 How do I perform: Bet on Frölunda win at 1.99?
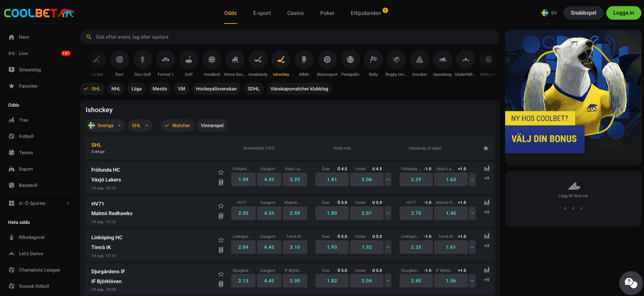243,179
